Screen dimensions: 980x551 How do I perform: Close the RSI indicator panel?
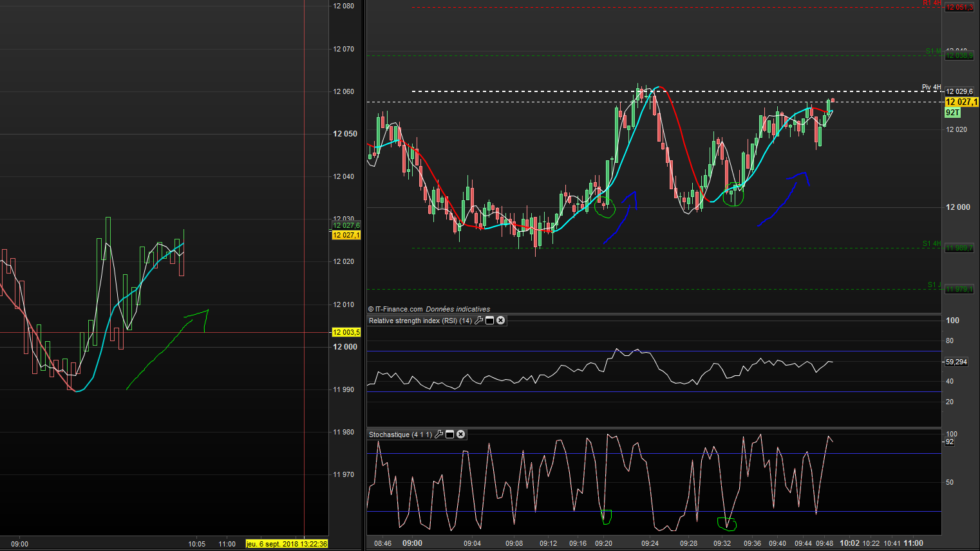[x=500, y=321]
